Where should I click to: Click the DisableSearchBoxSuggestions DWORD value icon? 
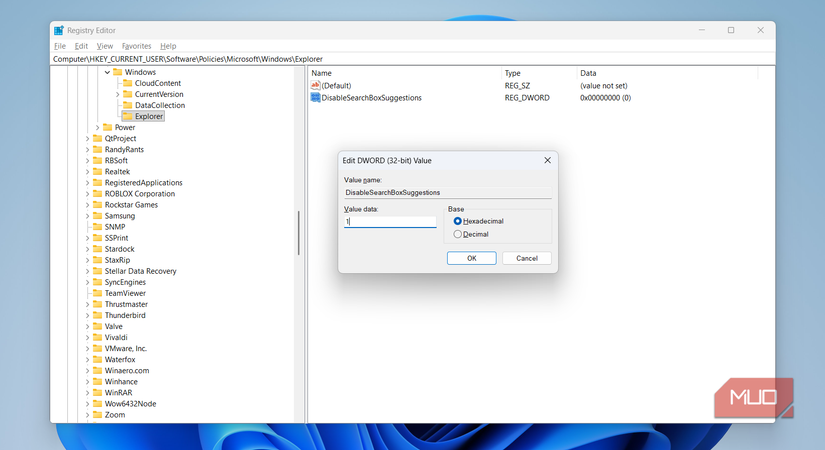[315, 97]
